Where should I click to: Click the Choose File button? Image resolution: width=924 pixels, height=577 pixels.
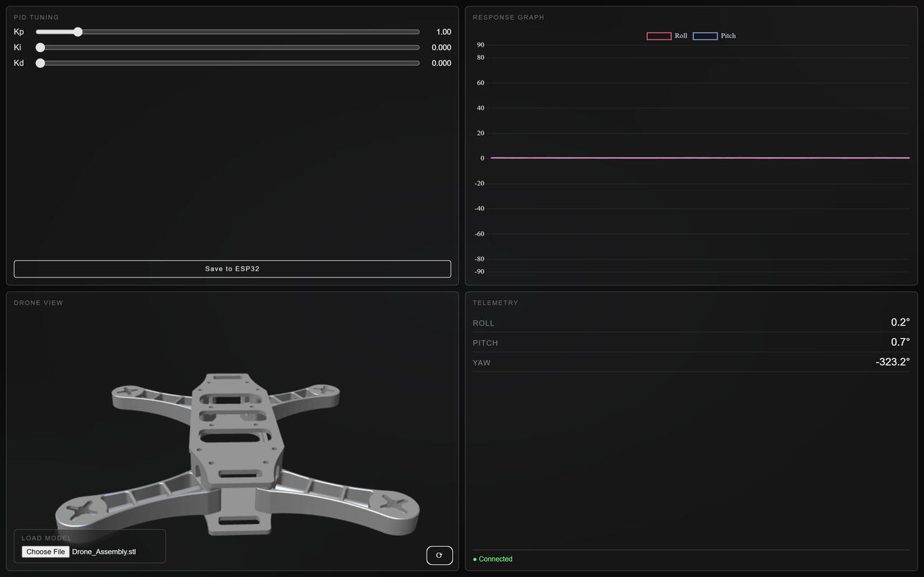45,552
